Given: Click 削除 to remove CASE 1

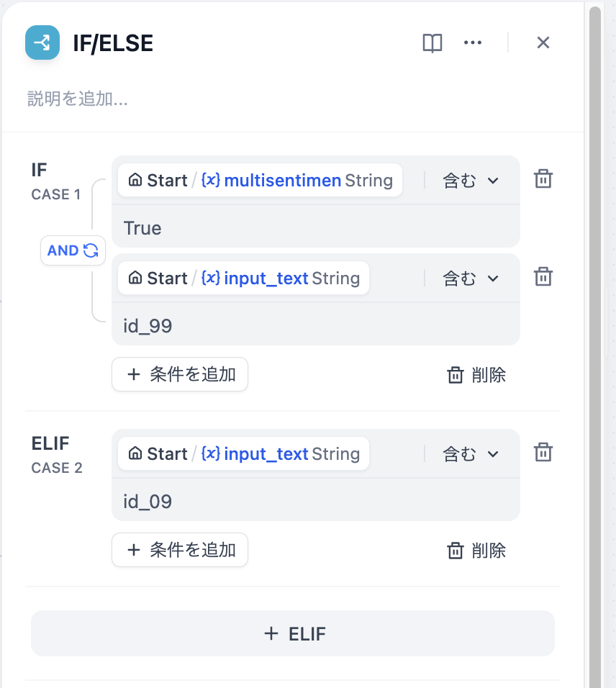Looking at the screenshot, I should click(x=476, y=375).
